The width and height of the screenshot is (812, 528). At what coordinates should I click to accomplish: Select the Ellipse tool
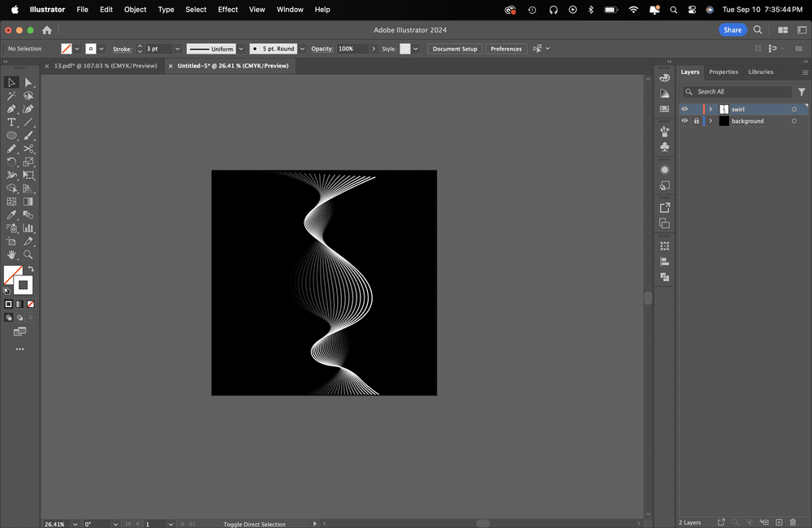(x=11, y=135)
